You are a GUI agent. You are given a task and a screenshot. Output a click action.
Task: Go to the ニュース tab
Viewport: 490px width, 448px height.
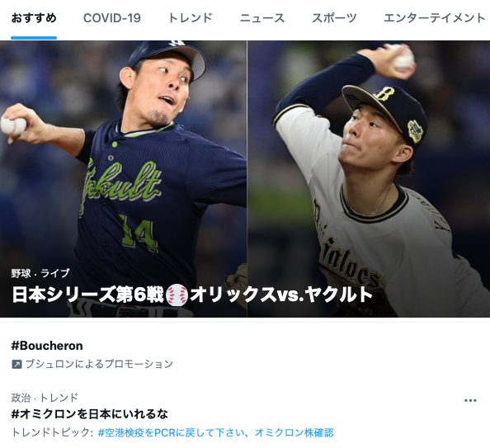pyautogui.click(x=262, y=18)
